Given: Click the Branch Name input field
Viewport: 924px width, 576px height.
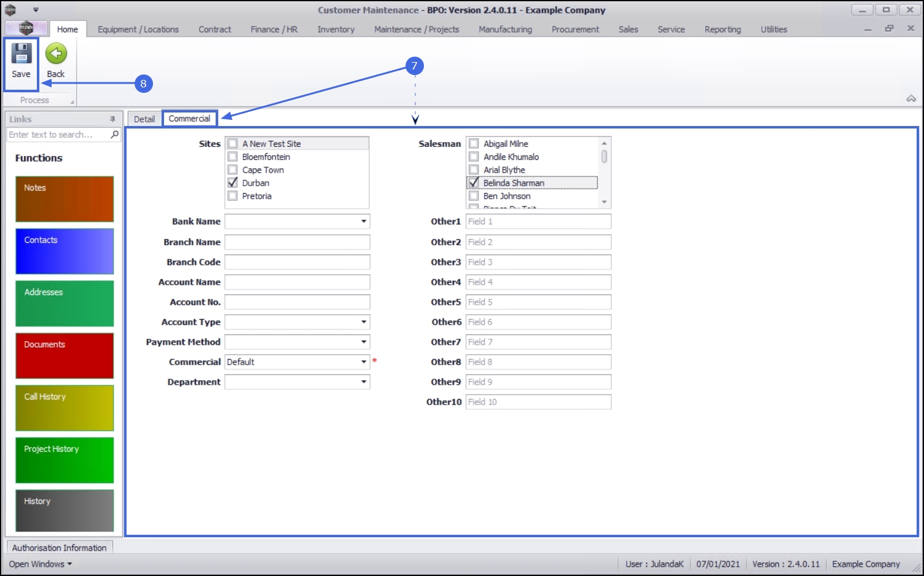Looking at the screenshot, I should point(297,242).
